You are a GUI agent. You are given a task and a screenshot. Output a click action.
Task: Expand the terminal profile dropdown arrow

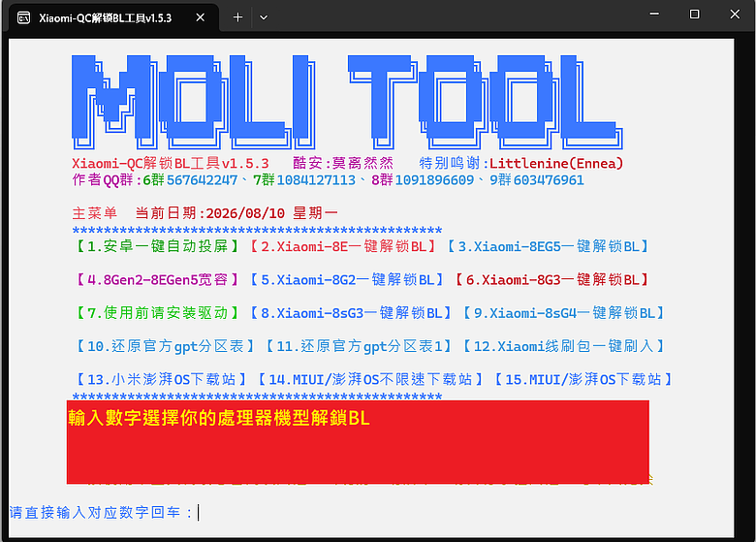264,17
